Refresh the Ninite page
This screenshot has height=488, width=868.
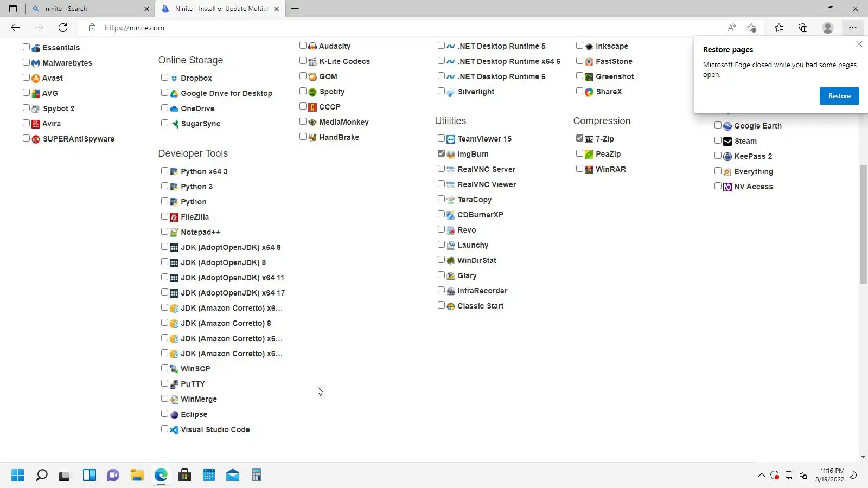click(x=63, y=28)
